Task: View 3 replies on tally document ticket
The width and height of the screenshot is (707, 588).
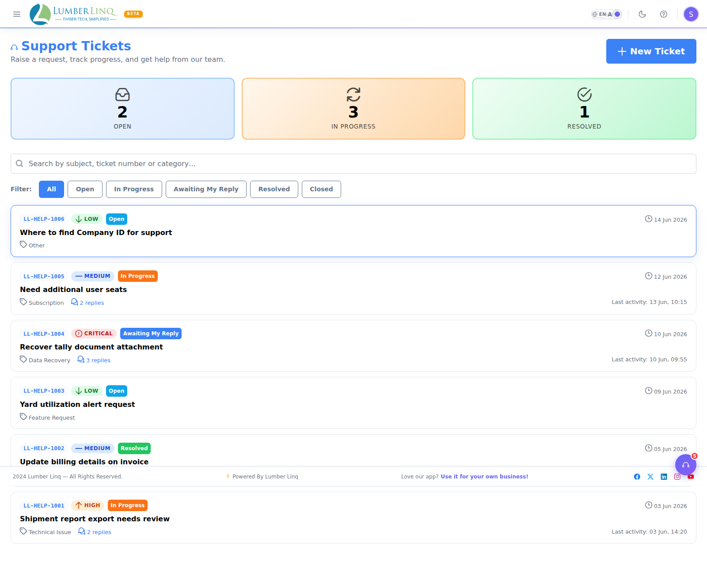Action: [x=94, y=360]
